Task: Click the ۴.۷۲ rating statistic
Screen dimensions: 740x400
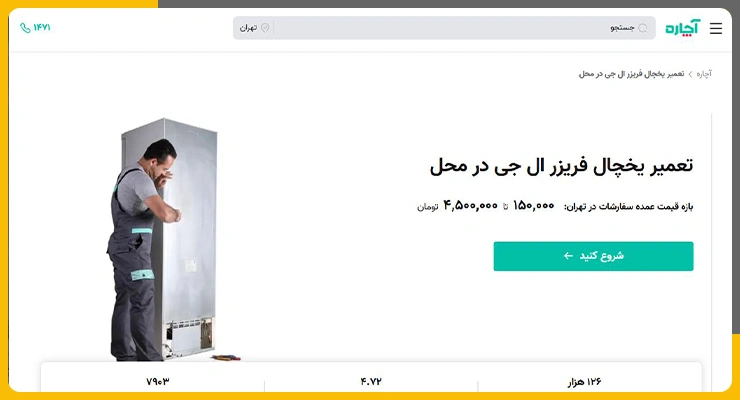Action: (371, 381)
